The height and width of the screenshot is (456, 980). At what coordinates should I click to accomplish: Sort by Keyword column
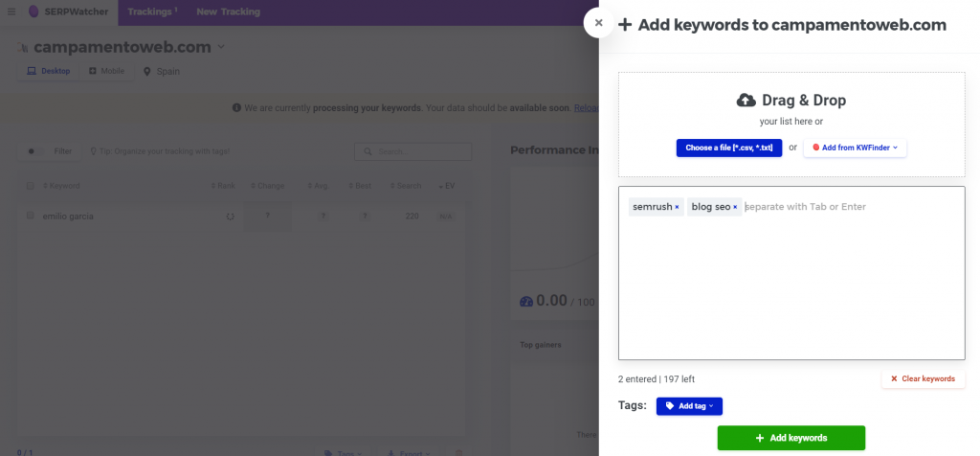(x=61, y=186)
